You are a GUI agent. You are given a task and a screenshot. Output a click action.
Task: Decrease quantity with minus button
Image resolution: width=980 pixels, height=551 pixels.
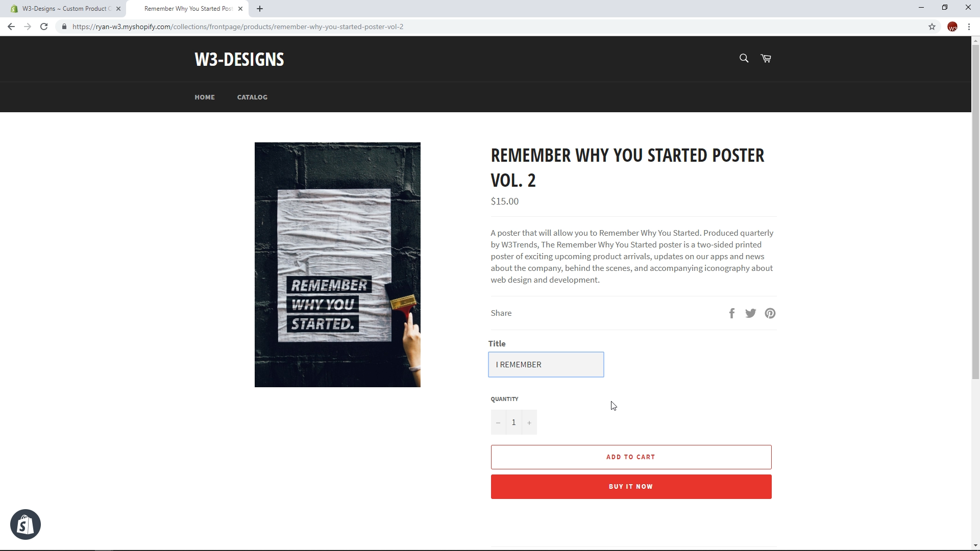pos(498,422)
